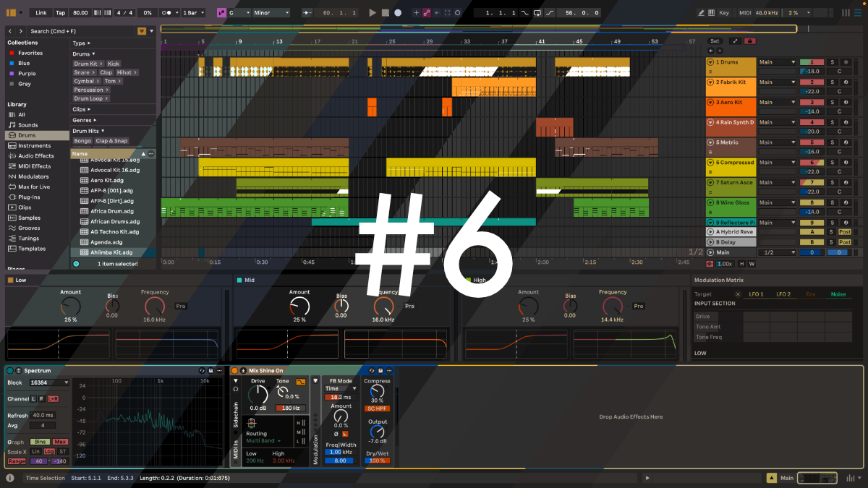The image size is (868, 488).
Task: Select LFO 1 tab in Modulation Matrix
Action: 755,294
